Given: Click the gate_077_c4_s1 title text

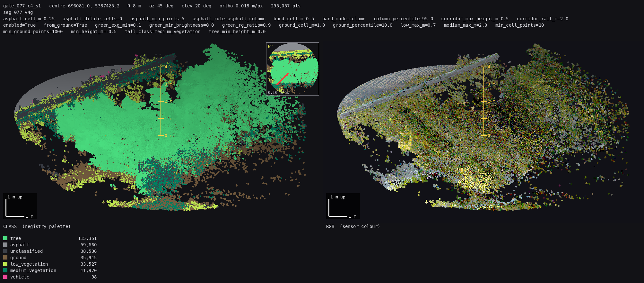Looking at the screenshot, I should (22, 6).
